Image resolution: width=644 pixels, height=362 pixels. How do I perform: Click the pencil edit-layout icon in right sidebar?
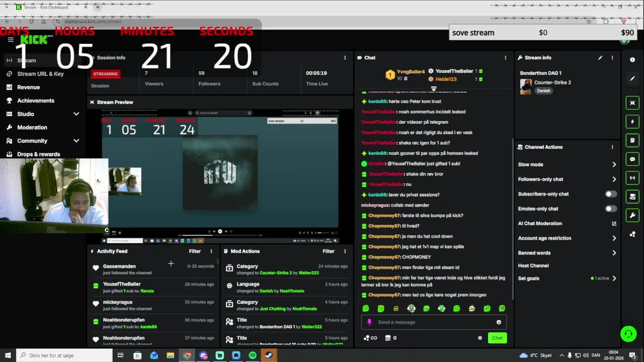[632, 78]
